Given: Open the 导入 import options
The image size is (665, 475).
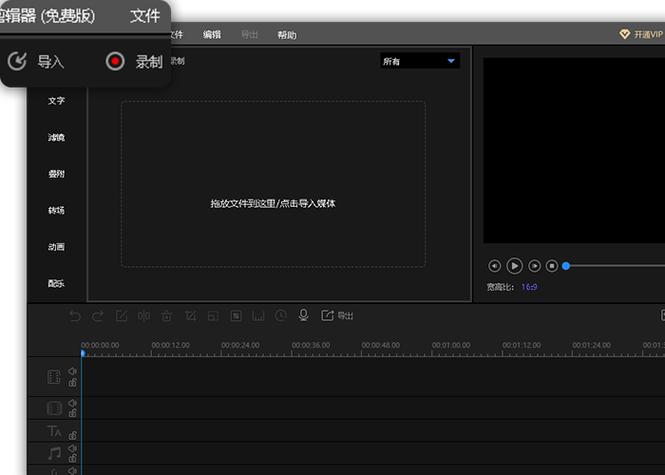Looking at the screenshot, I should coord(36,62).
